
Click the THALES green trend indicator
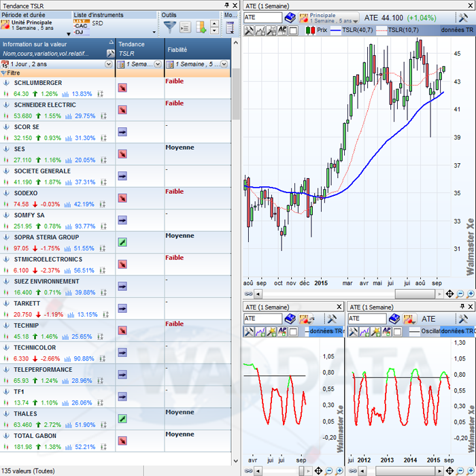coord(122,418)
